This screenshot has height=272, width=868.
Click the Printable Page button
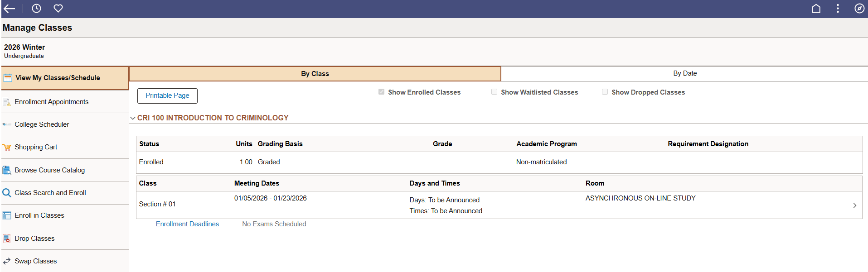(x=167, y=95)
